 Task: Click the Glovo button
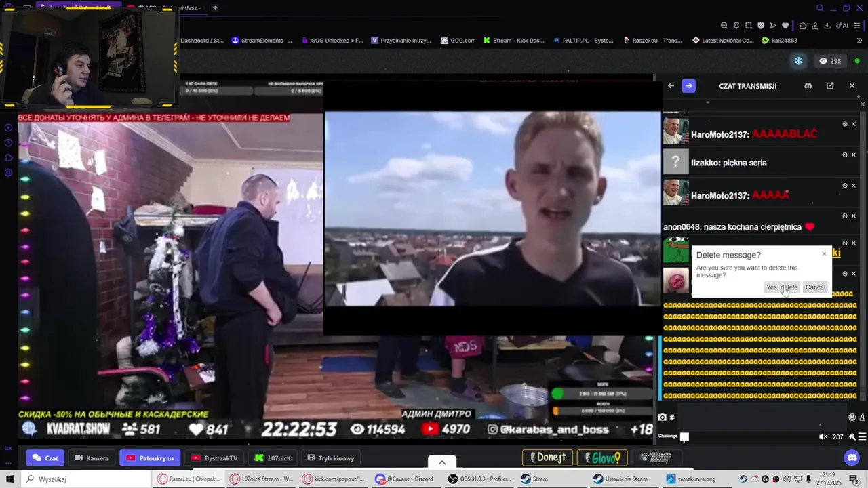pyautogui.click(x=602, y=457)
